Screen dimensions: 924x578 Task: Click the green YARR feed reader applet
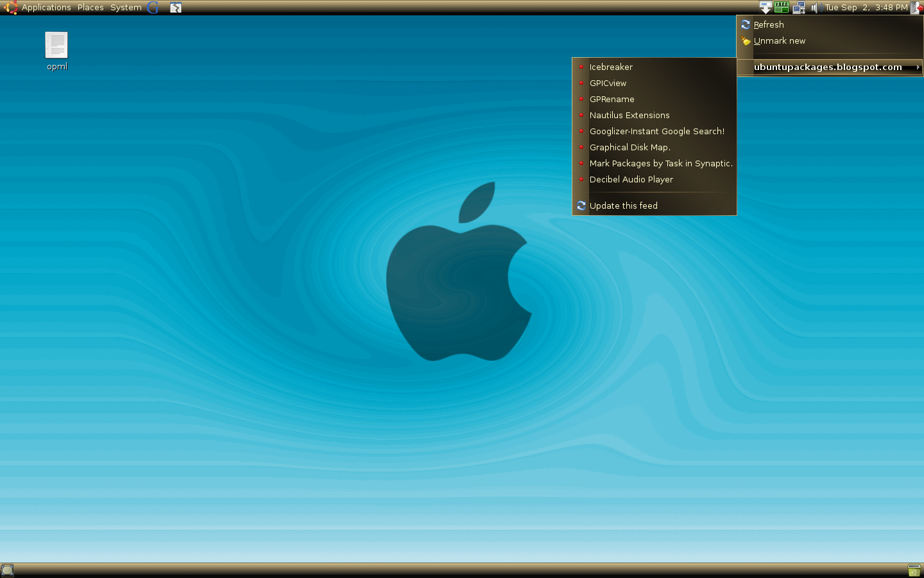coord(782,8)
